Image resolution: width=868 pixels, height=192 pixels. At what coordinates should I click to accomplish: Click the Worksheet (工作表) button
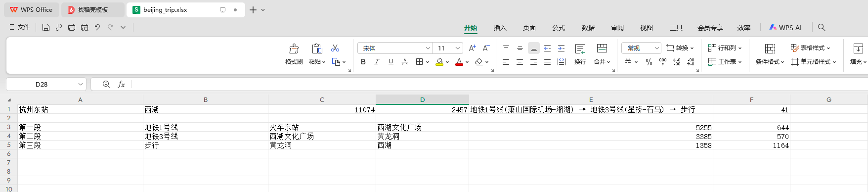point(725,62)
